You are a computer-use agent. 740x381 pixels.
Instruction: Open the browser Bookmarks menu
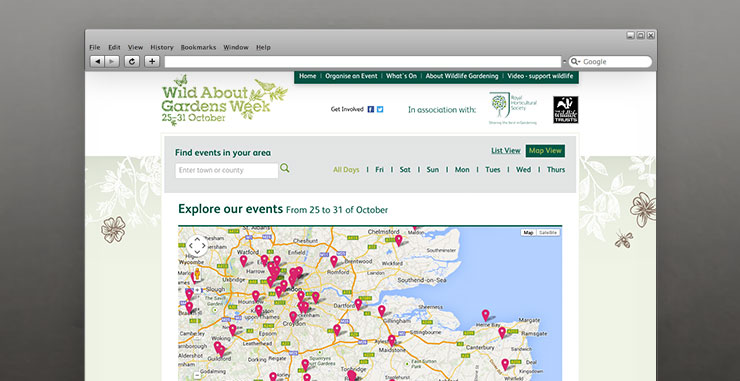pos(198,47)
